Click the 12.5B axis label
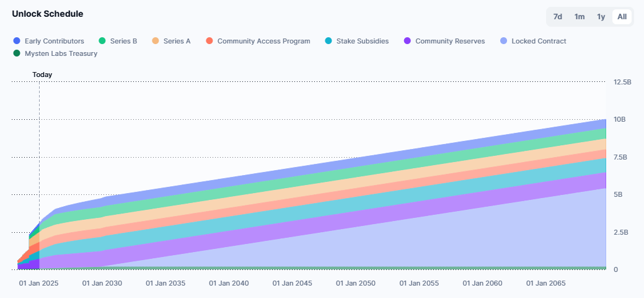The image size is (644, 298). point(622,83)
